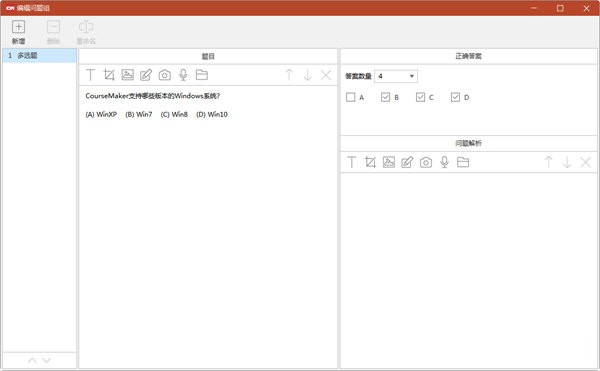
Task: Uncheck answer option D checkbox
Action: coord(455,97)
